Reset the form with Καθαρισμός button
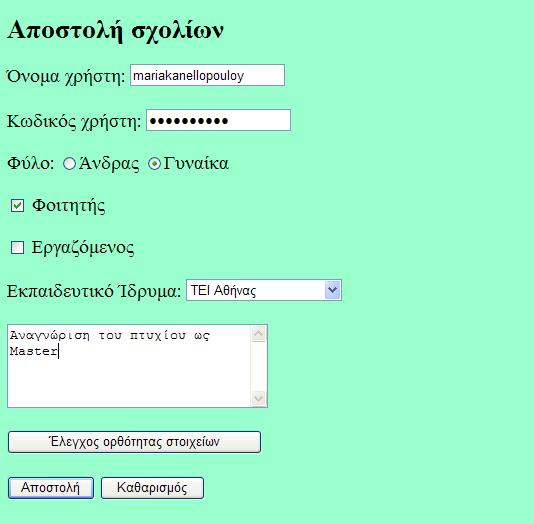The height and width of the screenshot is (524, 534). coord(152,488)
